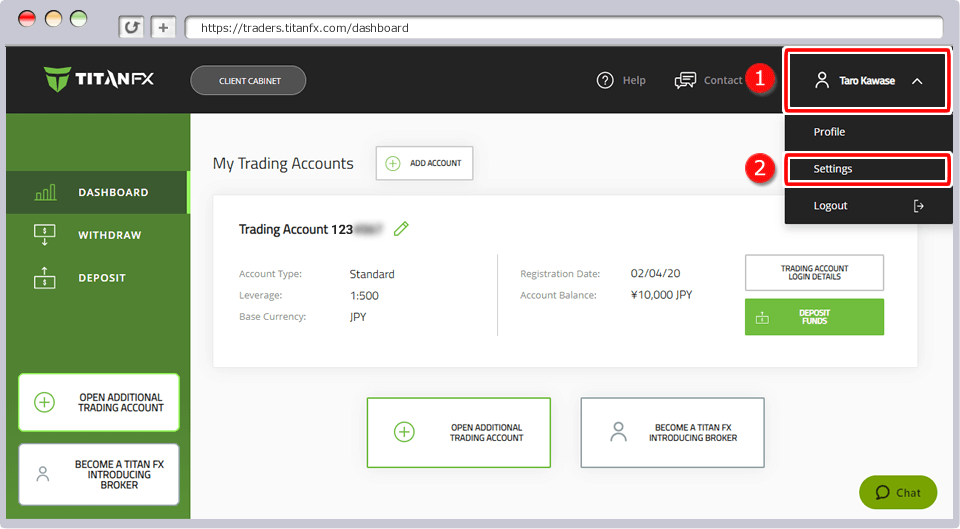Collapse the Taro Kawase user menu chevron

(917, 81)
